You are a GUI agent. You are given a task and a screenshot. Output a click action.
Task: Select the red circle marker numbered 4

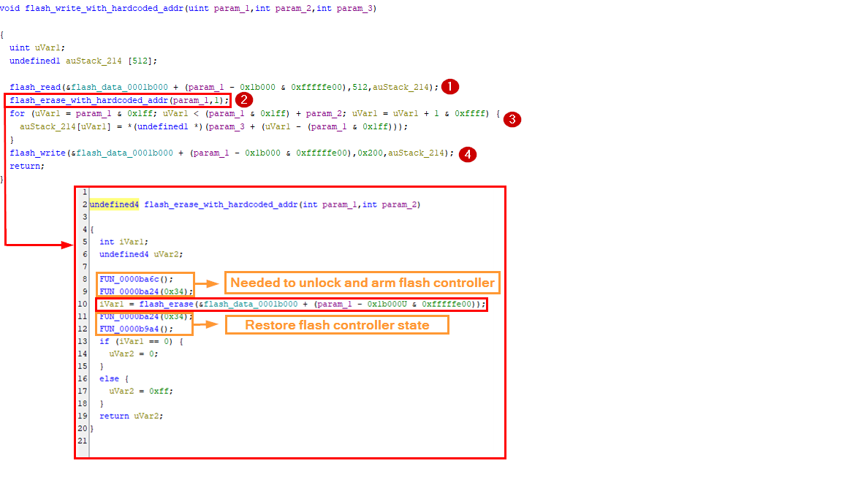(468, 154)
